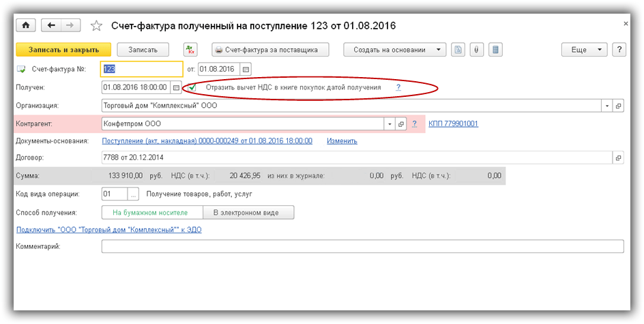Click the Договор field 7788 от 20.12.2014
The height and width of the screenshot is (324, 644).
pyautogui.click(x=357, y=158)
